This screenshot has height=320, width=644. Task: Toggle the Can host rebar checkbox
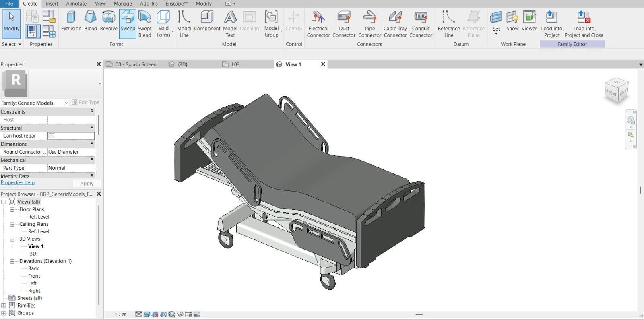tap(51, 136)
